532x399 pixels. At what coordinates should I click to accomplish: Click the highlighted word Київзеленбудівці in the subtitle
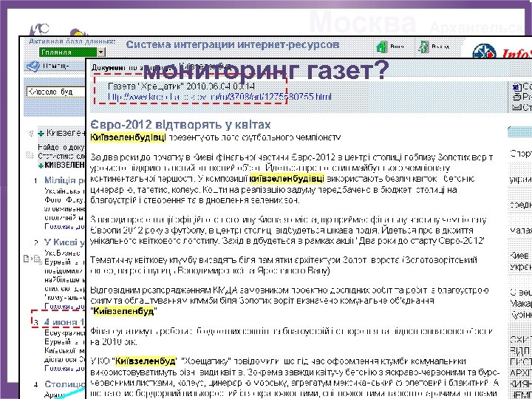coord(129,137)
